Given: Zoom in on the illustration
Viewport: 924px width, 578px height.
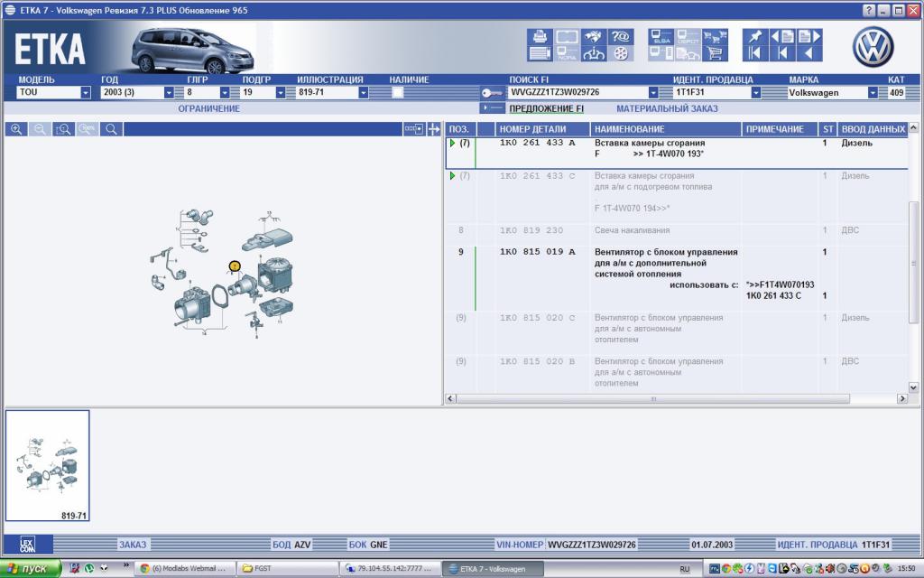Looking at the screenshot, I should coord(16,129).
